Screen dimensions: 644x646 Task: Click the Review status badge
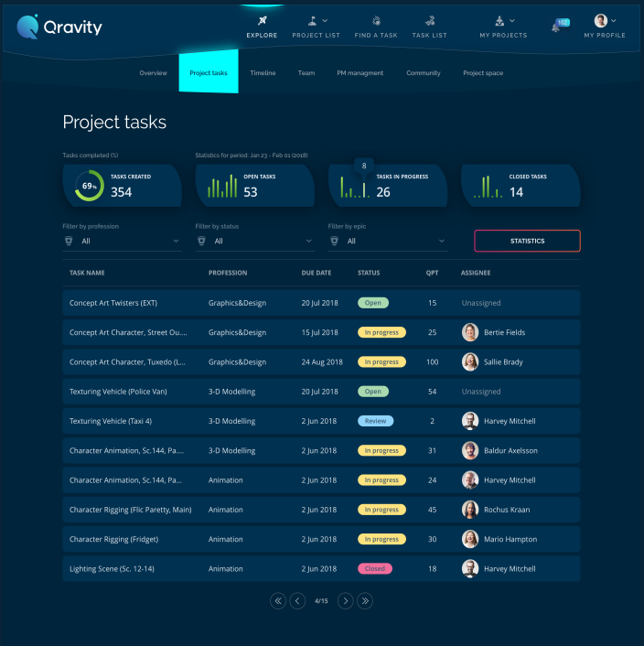(376, 421)
